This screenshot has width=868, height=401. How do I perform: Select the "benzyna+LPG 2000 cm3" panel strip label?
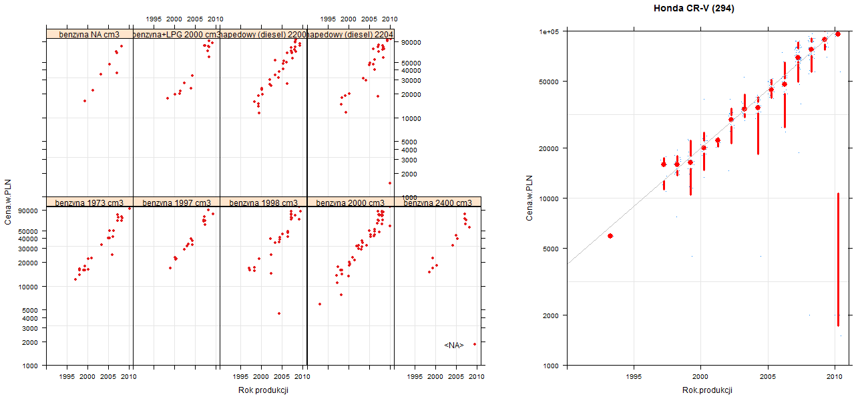pyautogui.click(x=176, y=34)
